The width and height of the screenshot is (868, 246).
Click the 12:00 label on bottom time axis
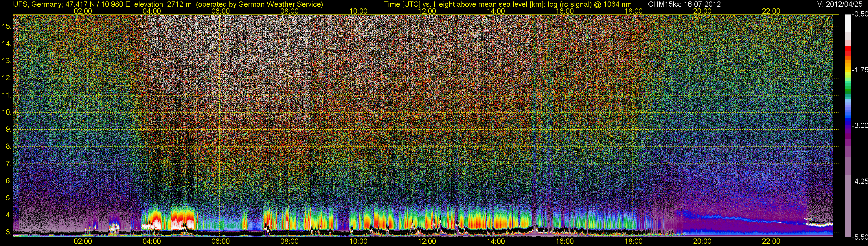pos(427,241)
